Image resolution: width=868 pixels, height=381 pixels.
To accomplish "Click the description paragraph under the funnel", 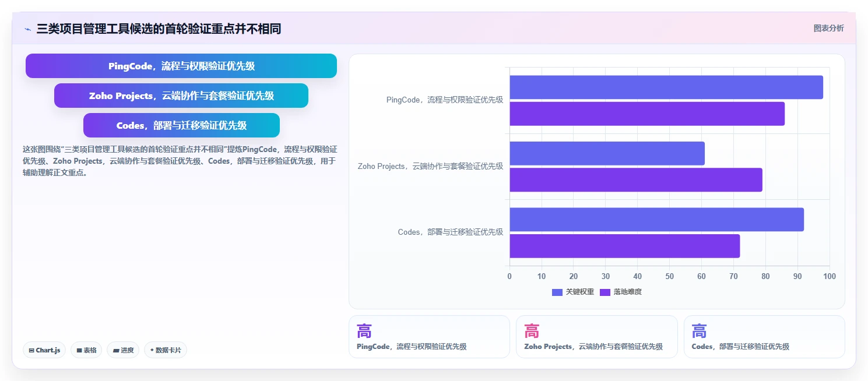I will [x=180, y=161].
